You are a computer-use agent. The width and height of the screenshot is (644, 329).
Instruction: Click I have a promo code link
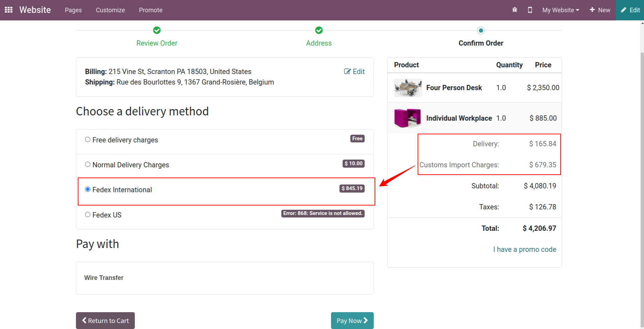coord(525,249)
